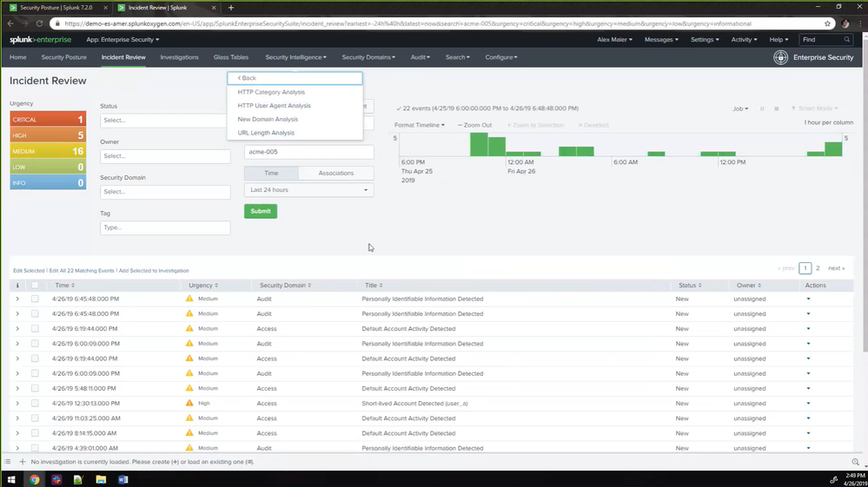Image resolution: width=868 pixels, height=487 pixels.
Task: Click the search magnifier in Find box
Action: tap(846, 40)
